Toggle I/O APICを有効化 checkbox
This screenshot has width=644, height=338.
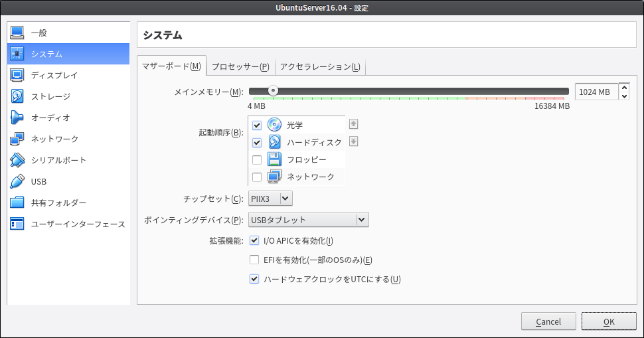[x=254, y=240]
